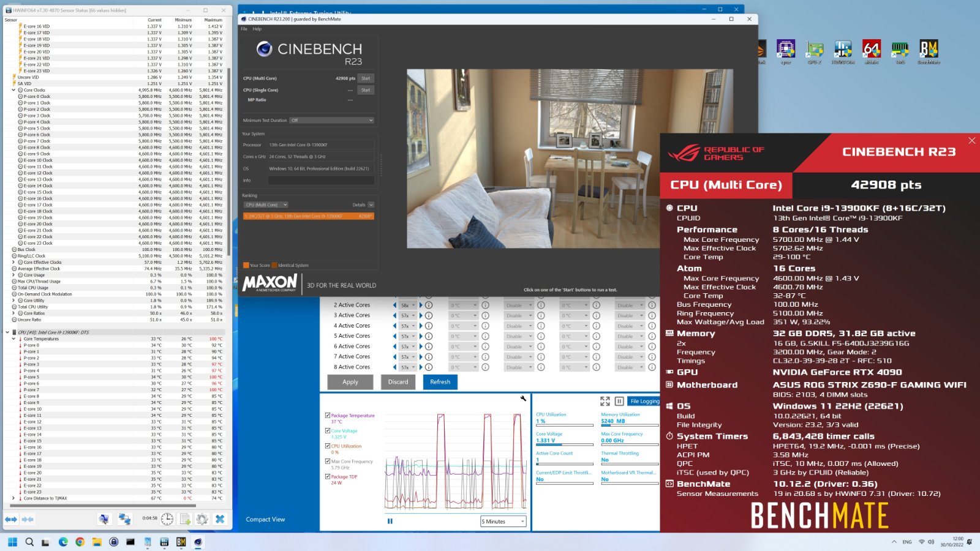Toggle the Core Voltage graph checkbox

click(328, 430)
